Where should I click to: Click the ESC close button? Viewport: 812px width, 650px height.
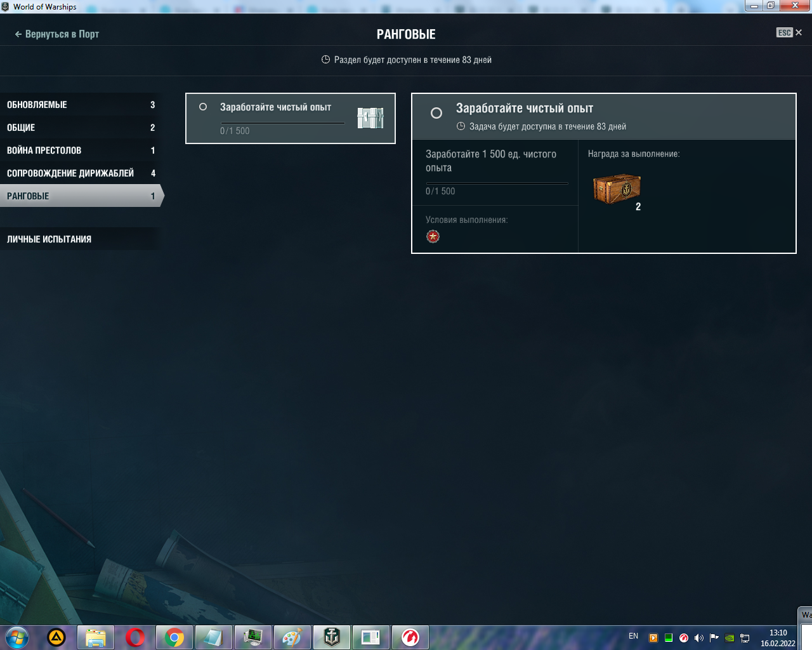(x=789, y=32)
